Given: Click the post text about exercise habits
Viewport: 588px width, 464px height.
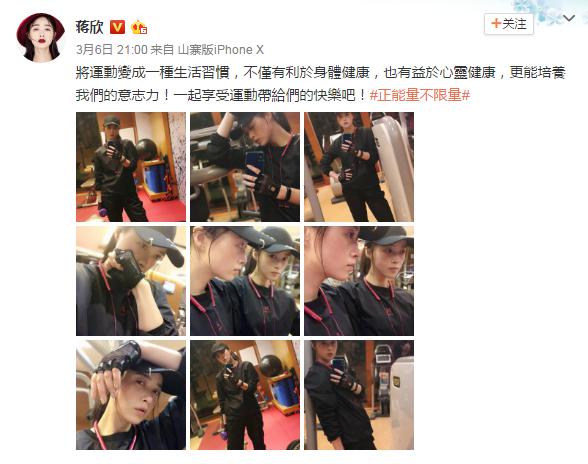Looking at the screenshot, I should pos(321,84).
